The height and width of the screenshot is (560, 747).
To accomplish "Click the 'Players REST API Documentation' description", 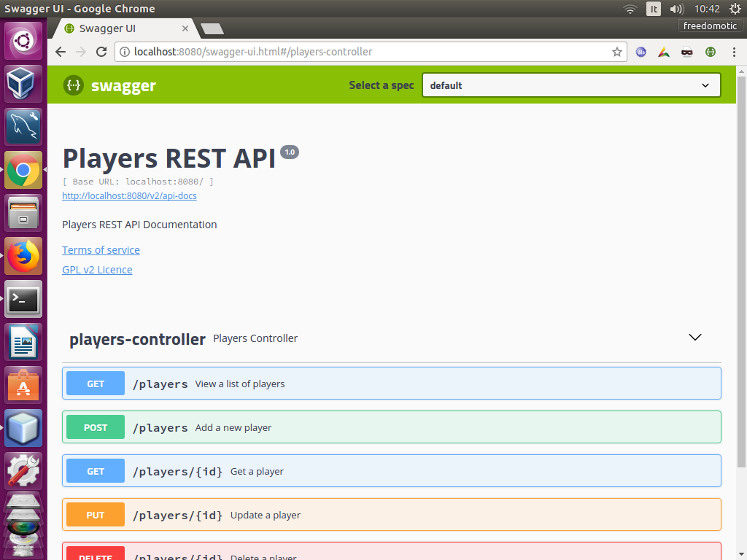I will [139, 225].
